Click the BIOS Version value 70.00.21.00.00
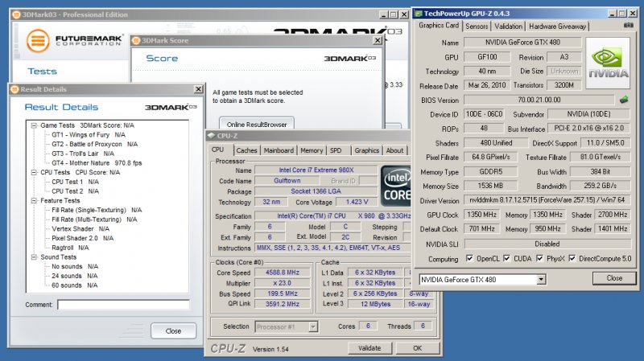 [539, 100]
